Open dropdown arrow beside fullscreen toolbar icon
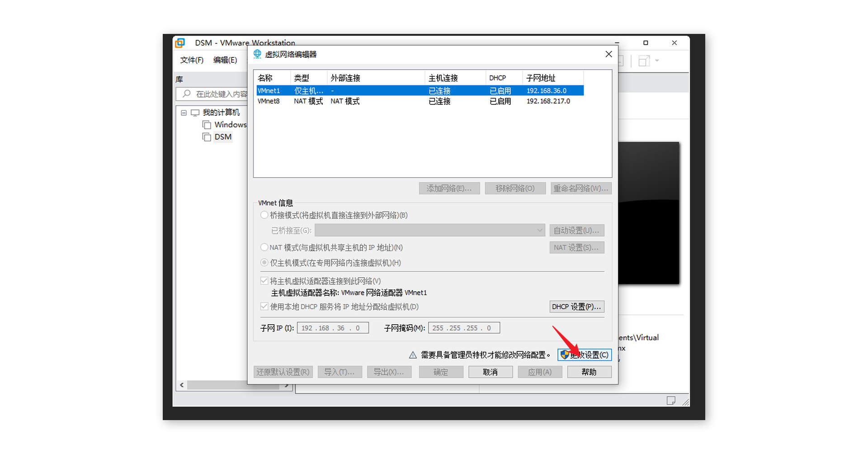Viewport: 868px width, 454px height. [x=657, y=61]
